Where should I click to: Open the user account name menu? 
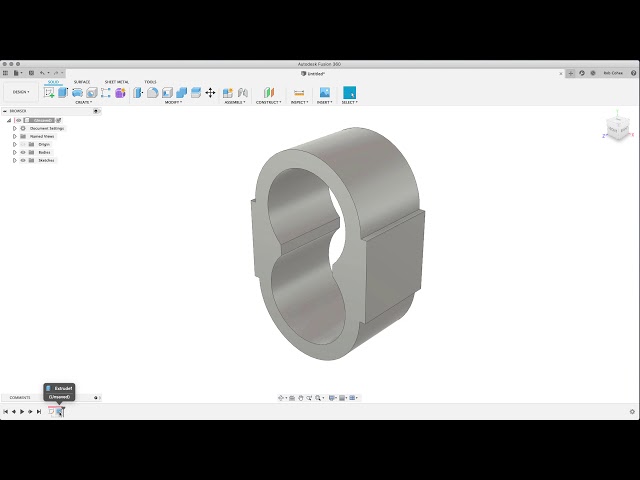click(x=613, y=73)
